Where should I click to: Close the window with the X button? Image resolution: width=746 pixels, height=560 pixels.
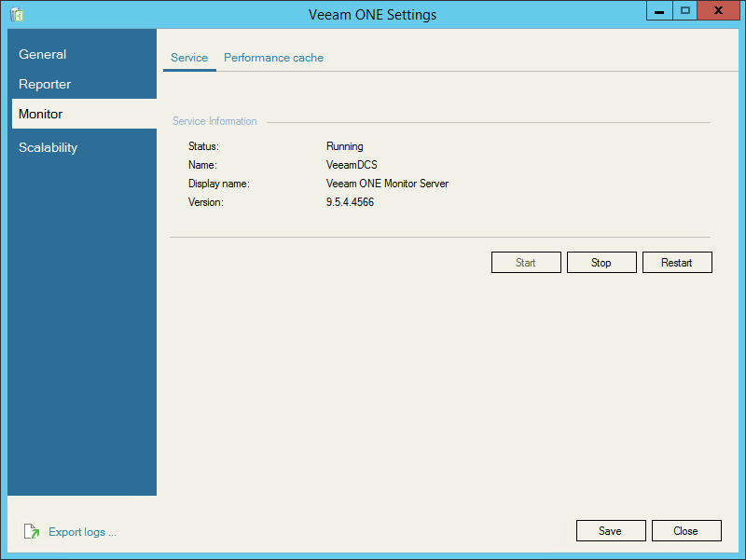718,10
